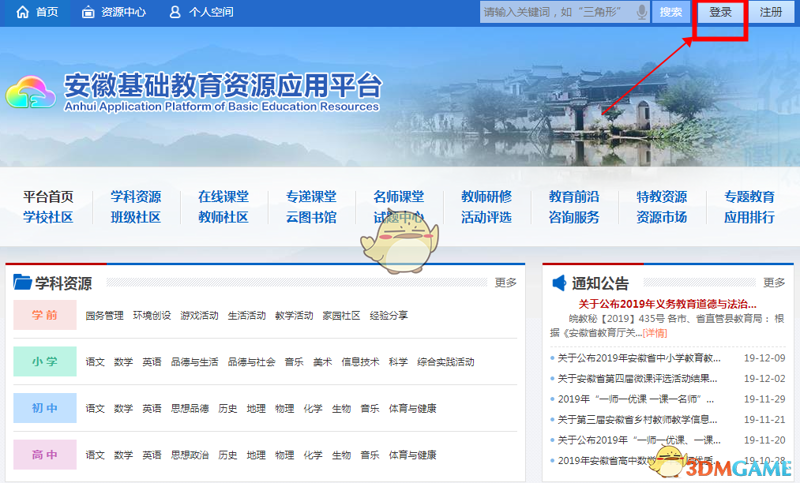Open 专递课堂 nav item

pyautogui.click(x=311, y=196)
